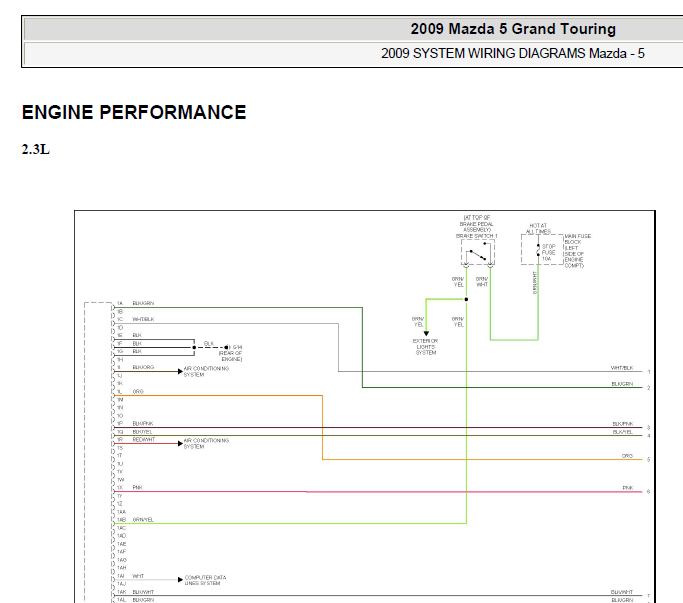Click the vertical 'GRN/WHT' label under the fuse
The height and width of the screenshot is (603, 683).
coord(535,283)
